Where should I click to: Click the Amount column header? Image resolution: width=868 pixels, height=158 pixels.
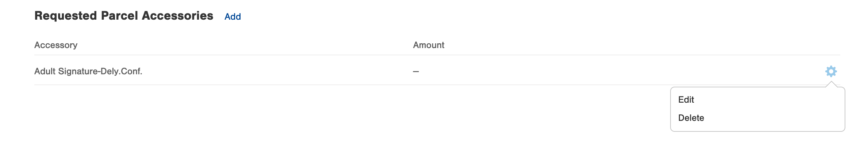pos(429,45)
